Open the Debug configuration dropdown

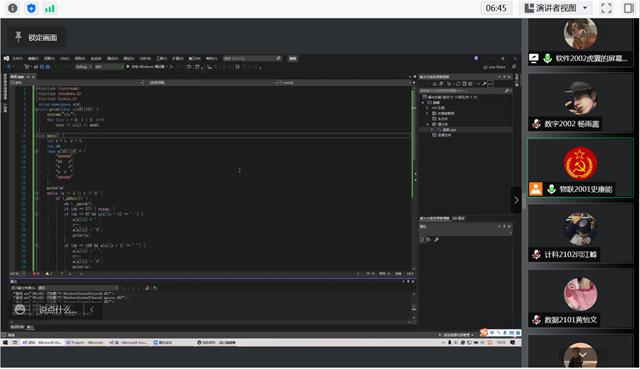coord(84,67)
